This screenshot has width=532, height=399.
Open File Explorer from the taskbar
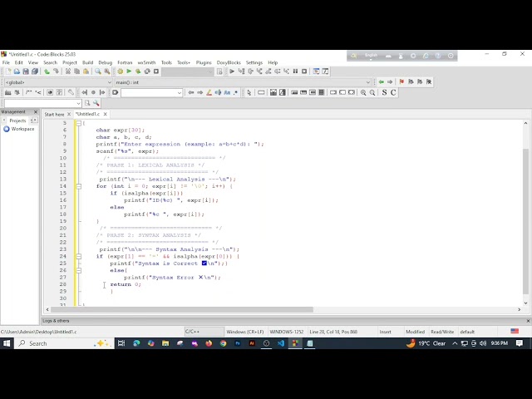pos(165,343)
